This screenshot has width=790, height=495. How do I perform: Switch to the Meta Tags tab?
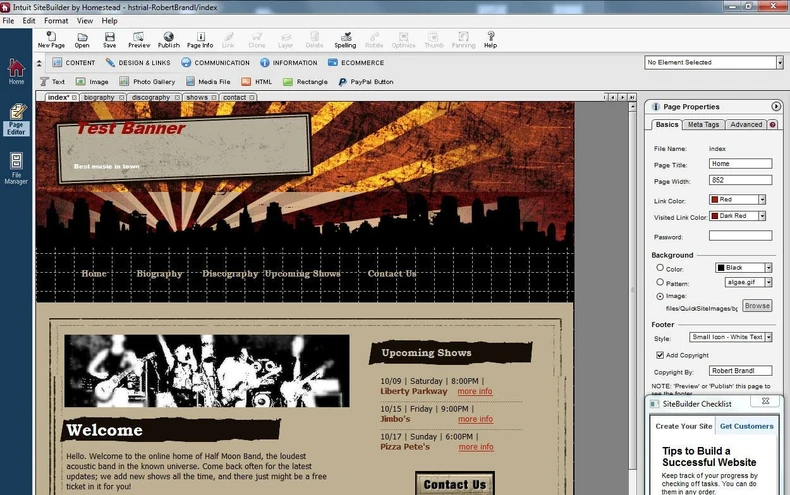click(x=703, y=125)
